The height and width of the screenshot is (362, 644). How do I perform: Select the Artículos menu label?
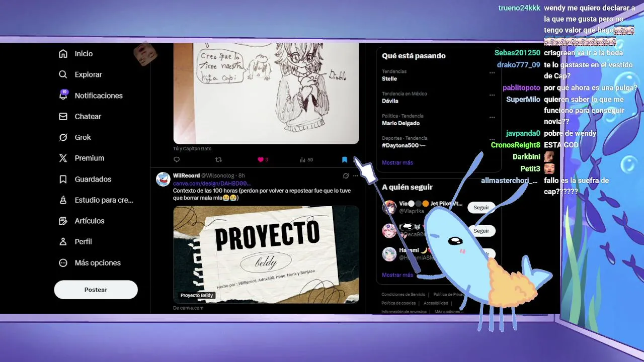point(90,221)
